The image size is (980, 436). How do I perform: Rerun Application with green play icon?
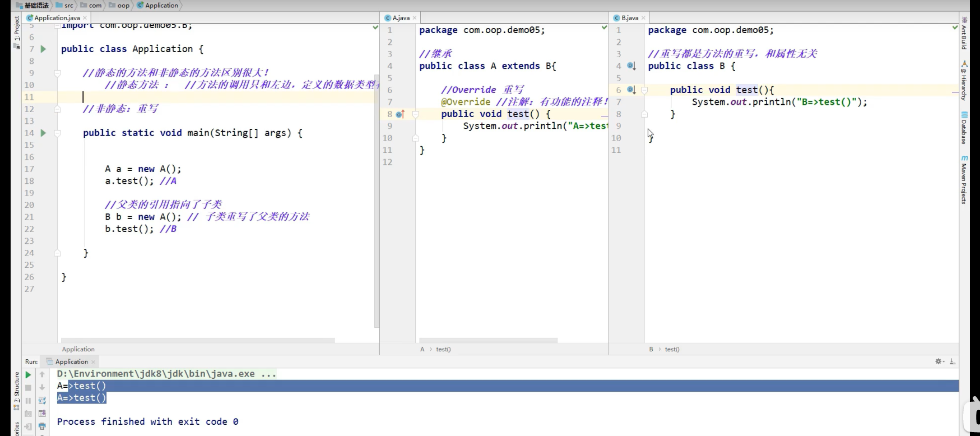(x=28, y=375)
